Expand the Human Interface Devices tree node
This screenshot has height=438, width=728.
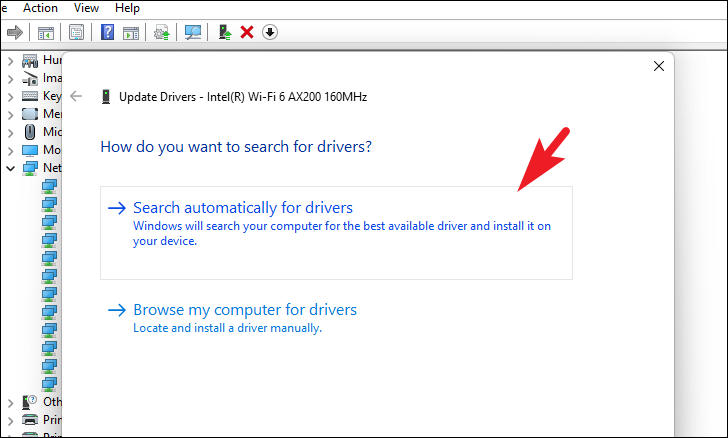[x=11, y=61]
